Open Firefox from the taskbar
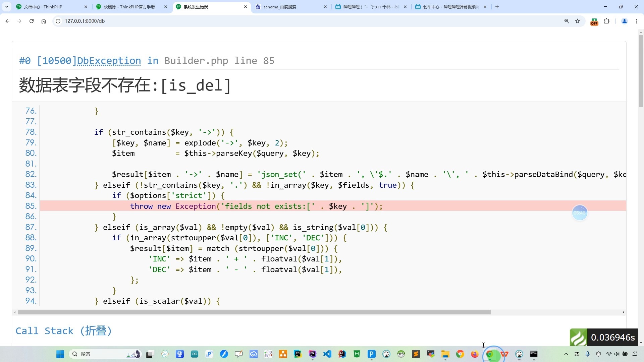Screen dimensions: 644x362 475,354
